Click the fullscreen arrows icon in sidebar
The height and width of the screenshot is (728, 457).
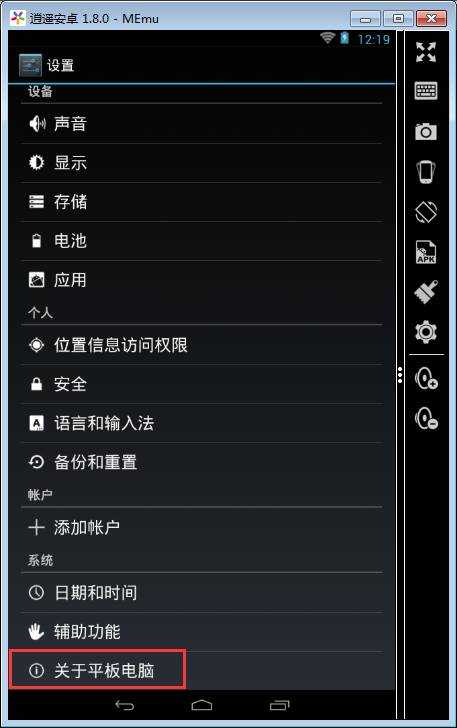point(426,52)
